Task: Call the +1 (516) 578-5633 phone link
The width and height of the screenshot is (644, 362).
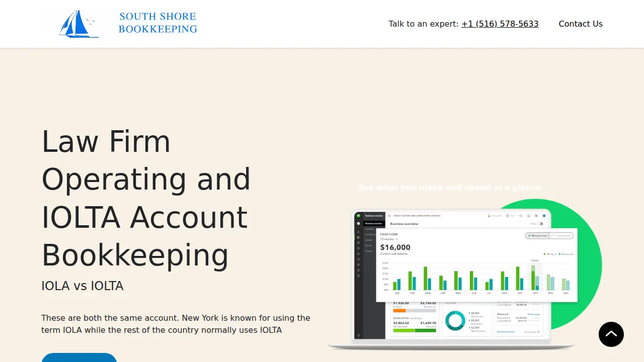Action: [500, 24]
